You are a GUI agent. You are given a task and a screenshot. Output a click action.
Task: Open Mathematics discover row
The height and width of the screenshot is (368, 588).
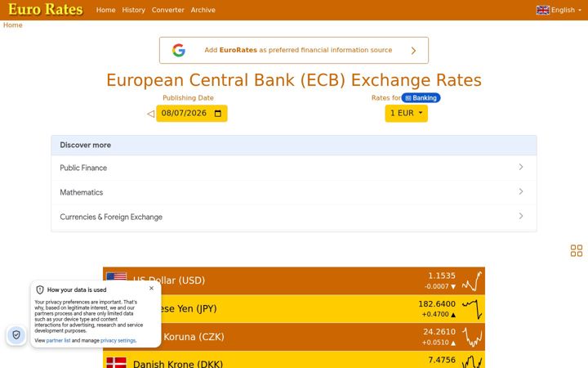click(294, 192)
